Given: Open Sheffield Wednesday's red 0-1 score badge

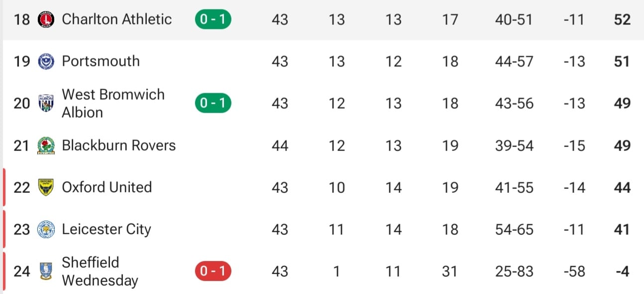Looking at the screenshot, I should pos(213,271).
